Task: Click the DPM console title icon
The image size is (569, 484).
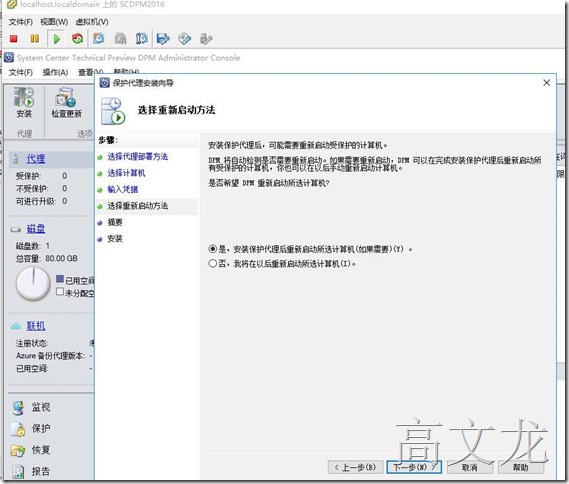Action: pos(9,57)
